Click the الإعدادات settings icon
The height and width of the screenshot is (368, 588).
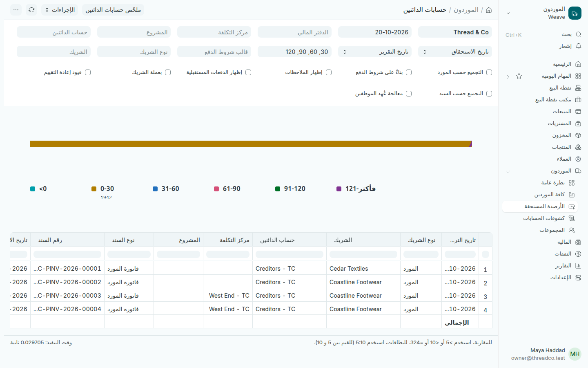pos(578,278)
